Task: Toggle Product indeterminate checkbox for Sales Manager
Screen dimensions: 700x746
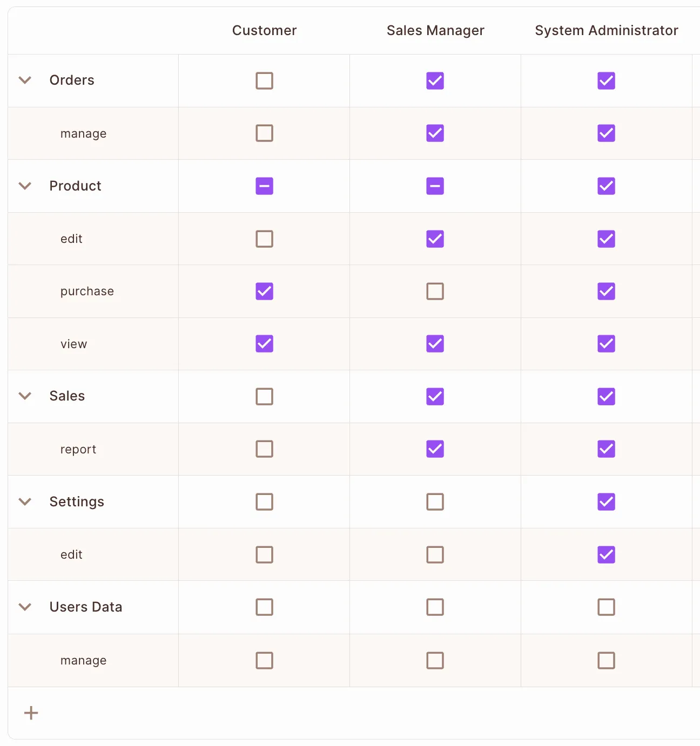Action: tap(435, 186)
